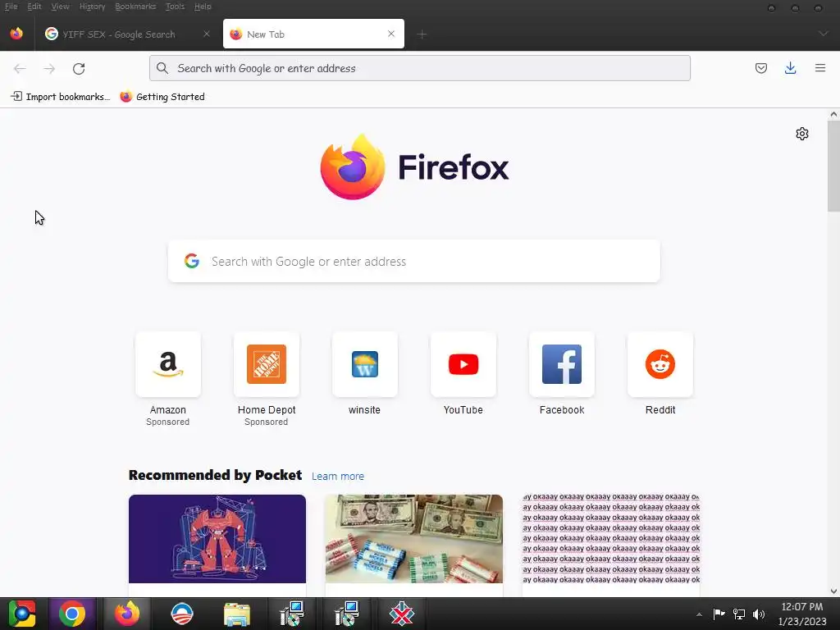This screenshot has width=840, height=630.
Task: Go forward one page
Action: tap(49, 69)
